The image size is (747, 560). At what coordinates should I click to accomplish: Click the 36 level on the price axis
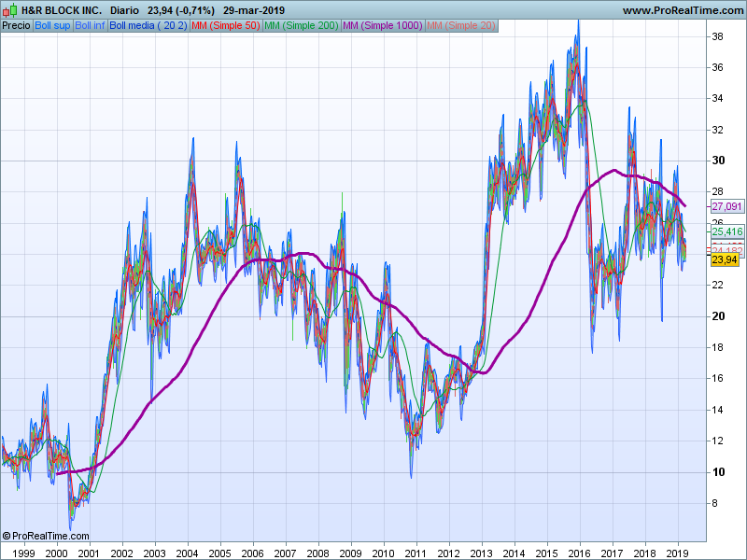pos(717,67)
